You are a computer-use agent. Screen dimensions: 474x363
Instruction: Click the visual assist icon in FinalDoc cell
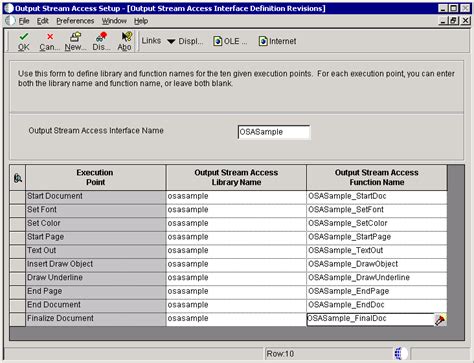tap(440, 320)
